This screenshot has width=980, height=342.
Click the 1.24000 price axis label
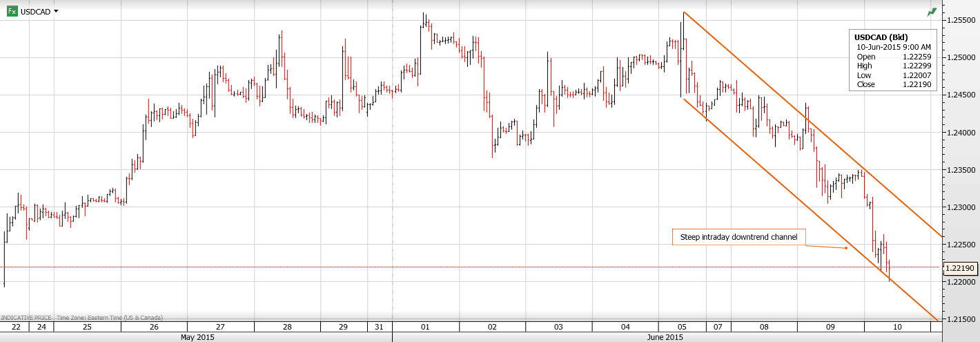(x=960, y=133)
